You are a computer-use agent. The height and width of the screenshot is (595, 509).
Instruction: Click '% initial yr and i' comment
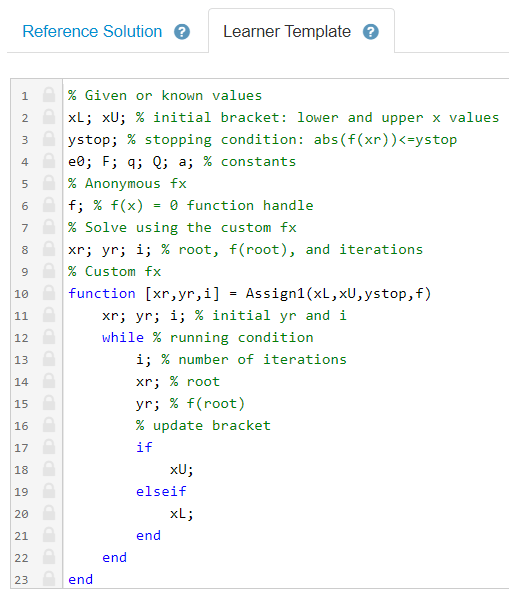tap(271, 315)
